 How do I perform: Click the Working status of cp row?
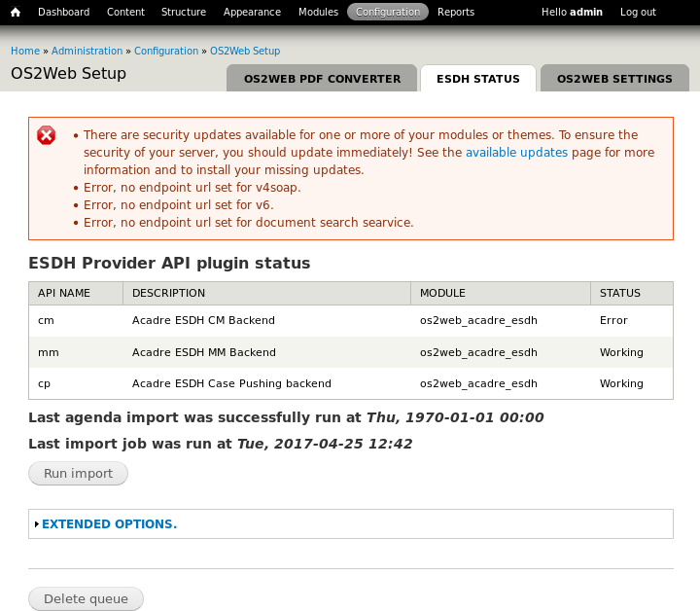click(x=621, y=383)
